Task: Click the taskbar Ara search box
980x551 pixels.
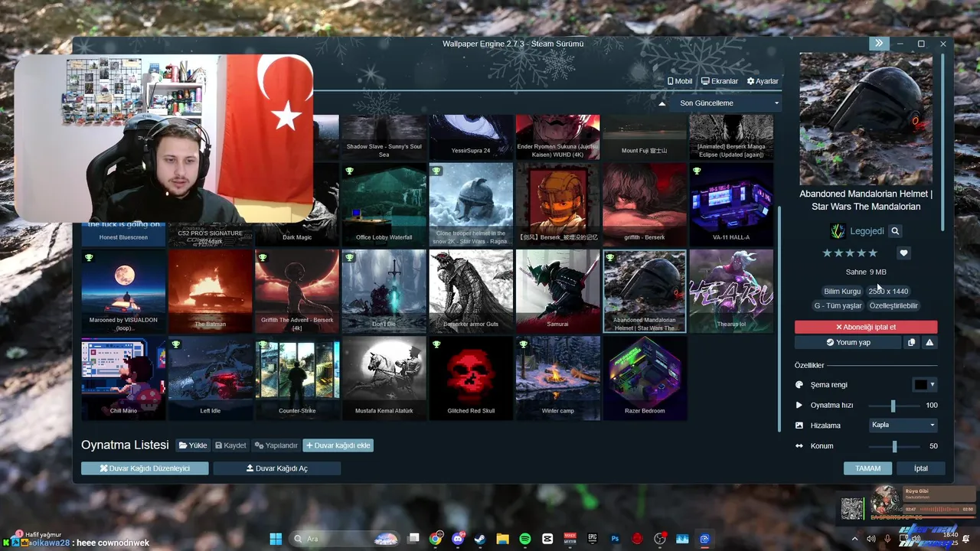Action: coord(345,539)
